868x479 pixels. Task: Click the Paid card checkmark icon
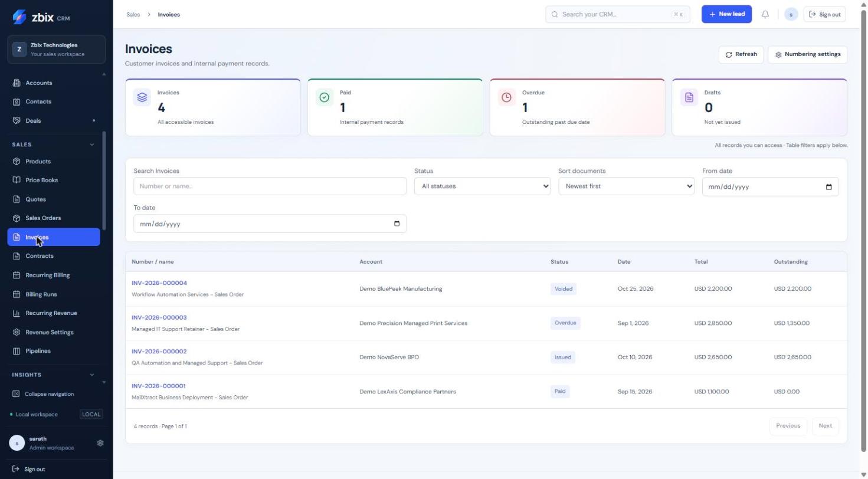(324, 97)
